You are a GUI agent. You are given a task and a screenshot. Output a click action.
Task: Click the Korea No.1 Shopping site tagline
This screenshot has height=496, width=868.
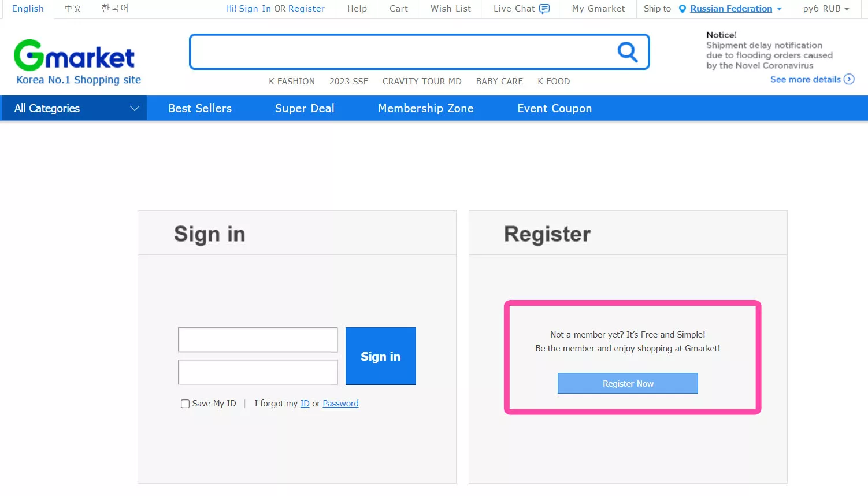[x=79, y=80]
